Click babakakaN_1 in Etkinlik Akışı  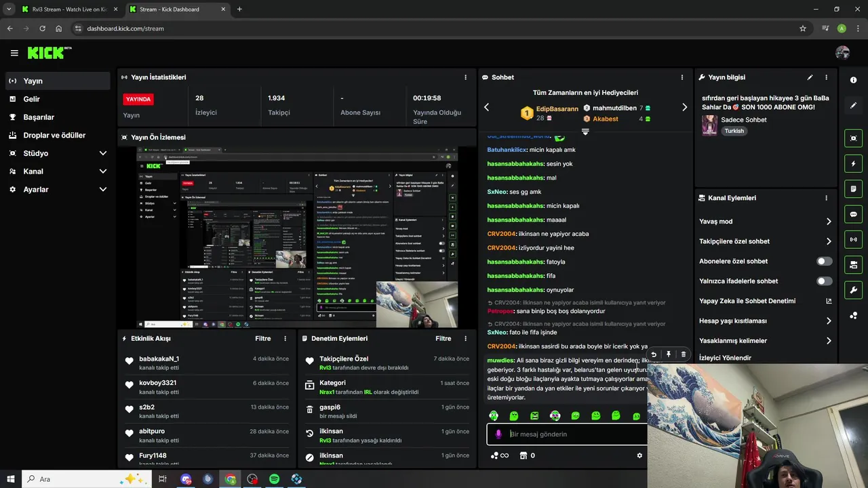(159, 359)
